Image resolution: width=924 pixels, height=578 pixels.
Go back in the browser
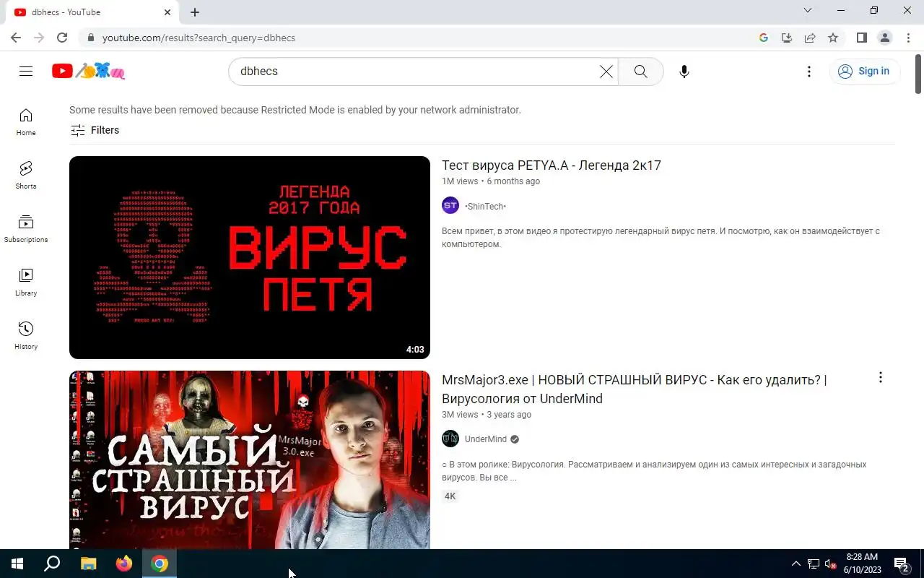pyautogui.click(x=16, y=38)
